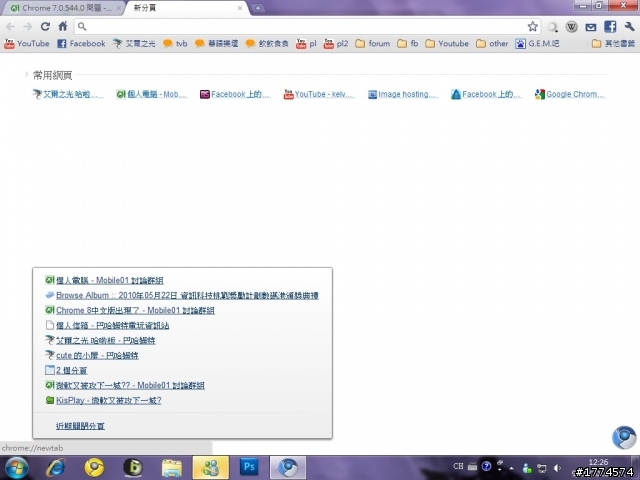This screenshot has height=480, width=640.
Task: Open the rightmost other bookmarks folder
Action: [x=613, y=43]
